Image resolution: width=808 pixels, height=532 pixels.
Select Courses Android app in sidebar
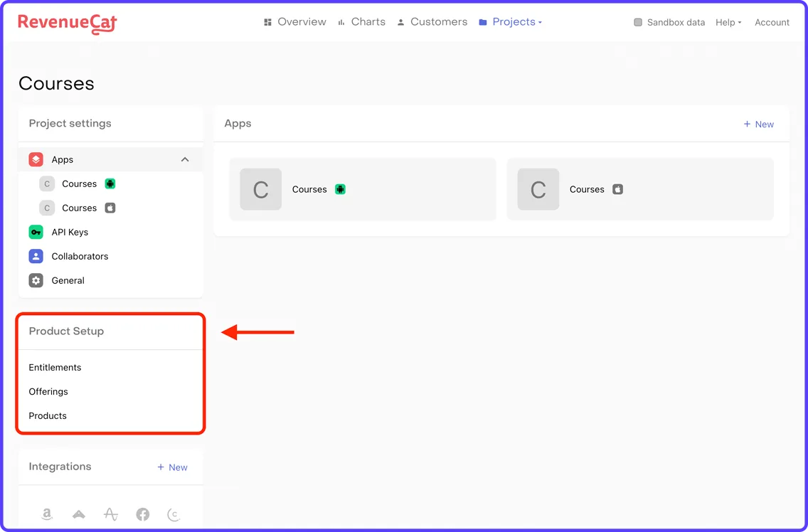111,184
